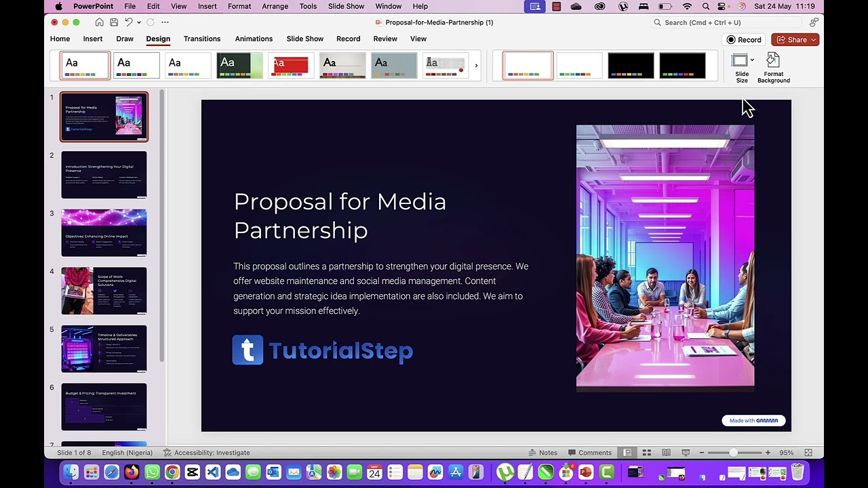Click the Undo arrow icon

tap(128, 22)
